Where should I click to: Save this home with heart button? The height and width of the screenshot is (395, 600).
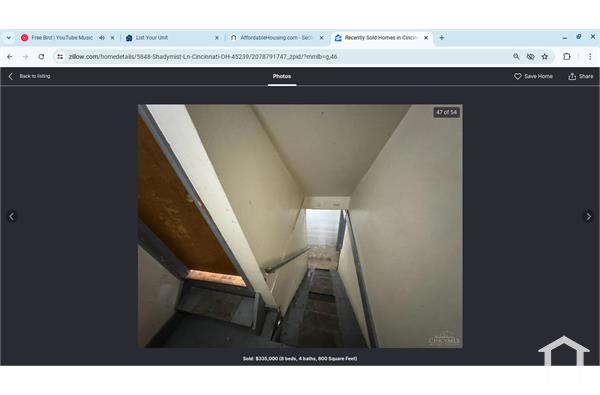point(533,76)
